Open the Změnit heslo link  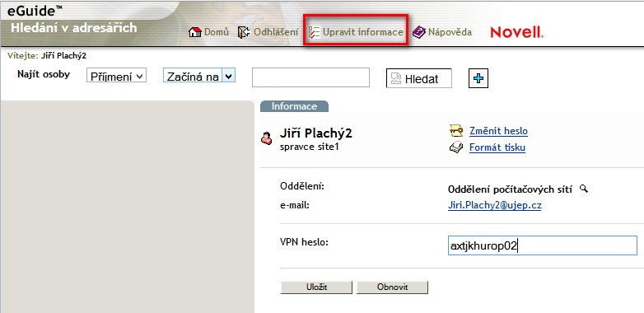[498, 131]
